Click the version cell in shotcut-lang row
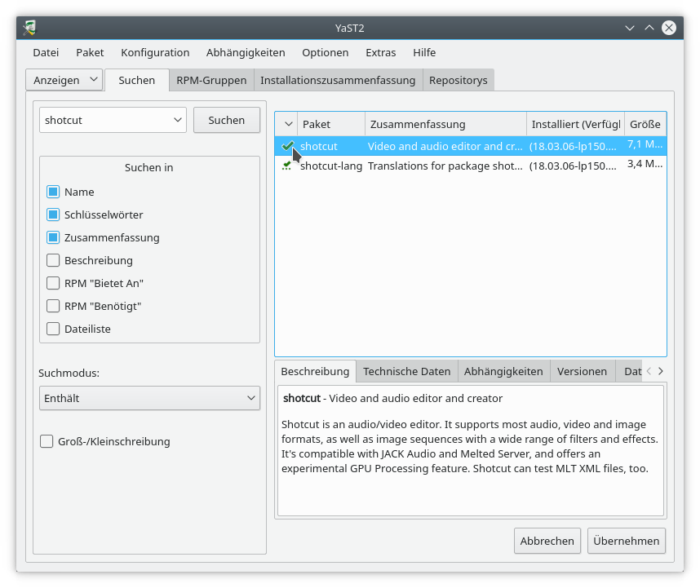This screenshot has height=588, width=700. pos(573,166)
